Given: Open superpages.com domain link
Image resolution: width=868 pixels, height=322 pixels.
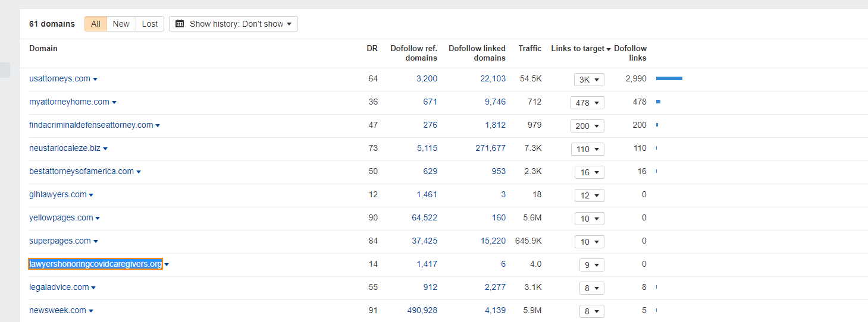Looking at the screenshot, I should 60,241.
